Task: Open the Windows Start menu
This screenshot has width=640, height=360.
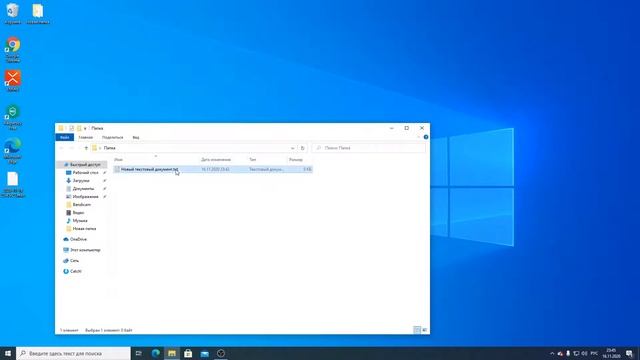Action: (8, 353)
